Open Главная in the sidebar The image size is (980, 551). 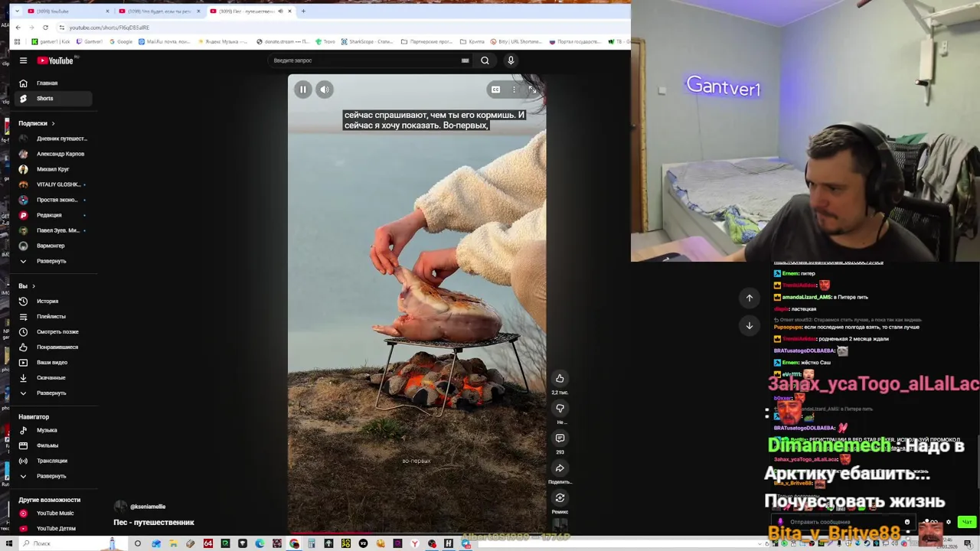[53, 83]
